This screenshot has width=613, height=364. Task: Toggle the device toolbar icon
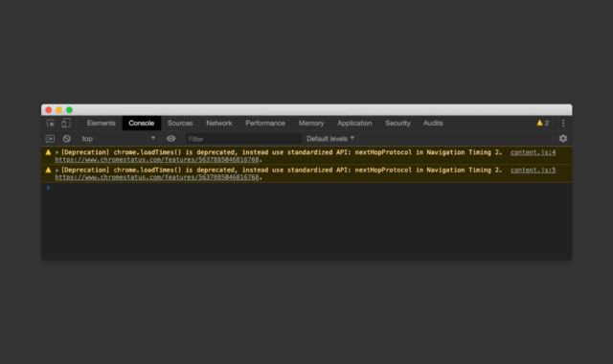[66, 124]
